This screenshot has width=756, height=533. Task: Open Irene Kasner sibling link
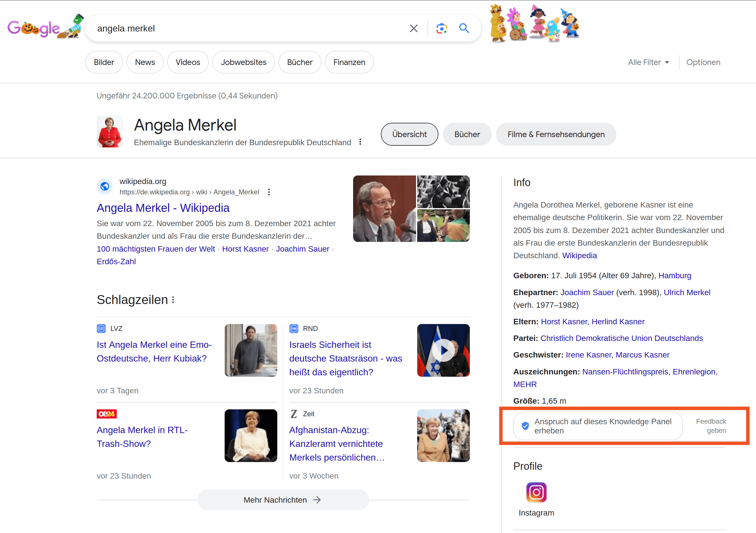tap(588, 355)
